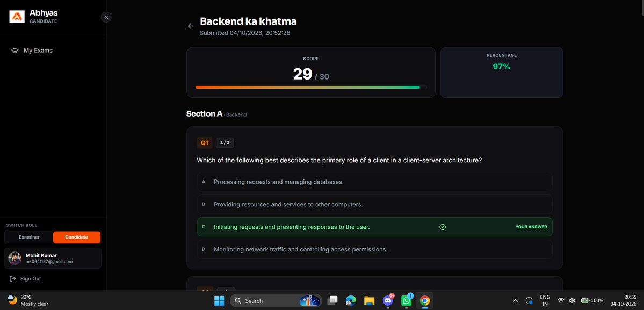Open the Mohit Kumar profile card

tap(53, 258)
